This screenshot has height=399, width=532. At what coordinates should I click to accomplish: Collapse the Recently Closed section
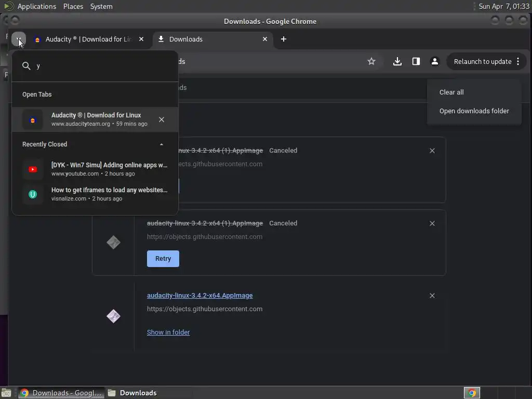point(162,144)
